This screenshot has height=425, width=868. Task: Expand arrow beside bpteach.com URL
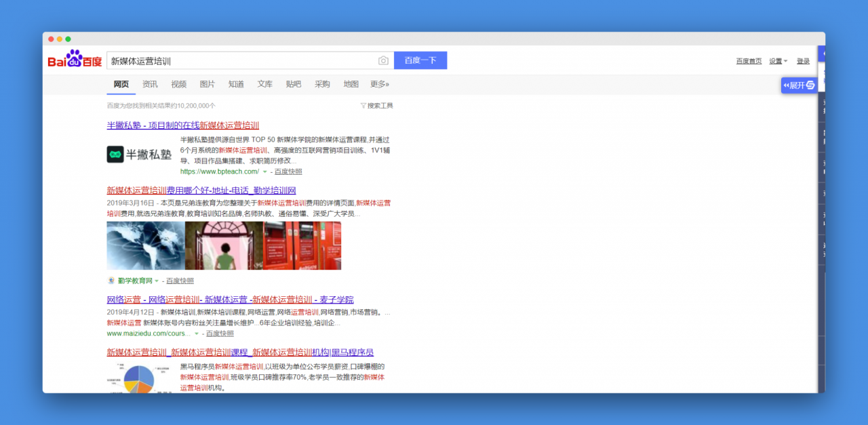(x=265, y=171)
